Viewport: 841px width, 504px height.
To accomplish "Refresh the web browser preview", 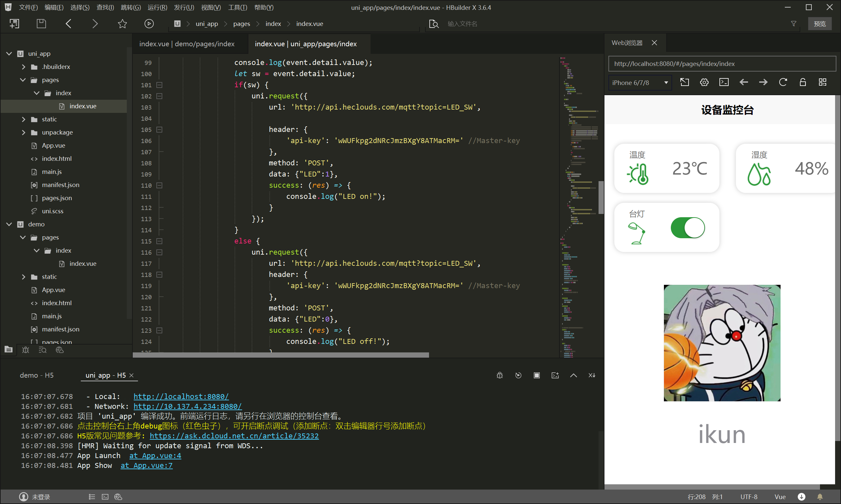I will (x=783, y=82).
